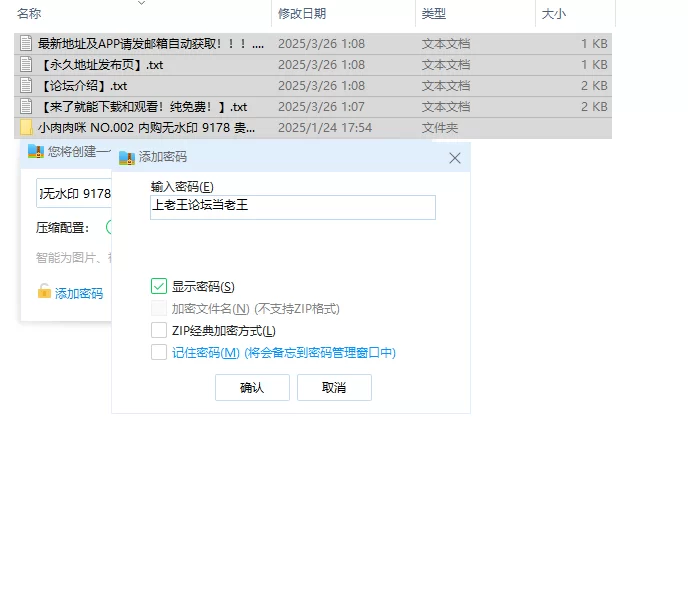Screen dimensions: 688x613
Task: Open the 添加密码 link in background window
Action: pyautogui.click(x=79, y=293)
